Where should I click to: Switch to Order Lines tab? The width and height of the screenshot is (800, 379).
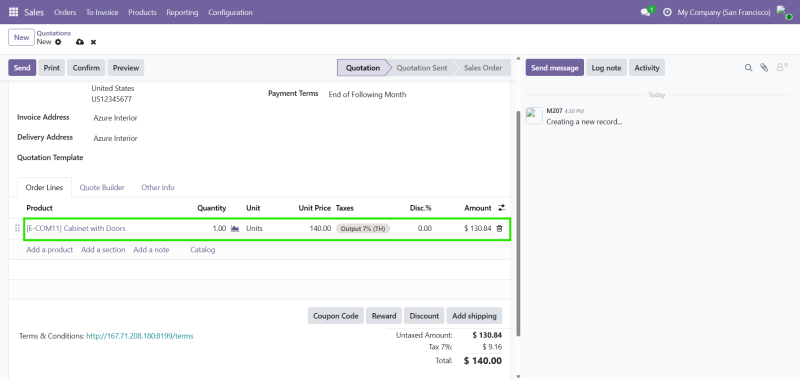44,187
